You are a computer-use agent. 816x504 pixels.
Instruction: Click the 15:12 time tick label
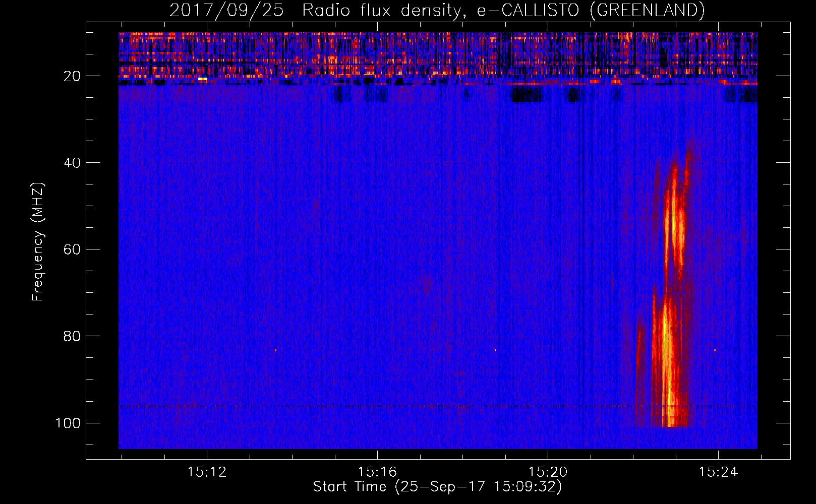click(x=207, y=472)
